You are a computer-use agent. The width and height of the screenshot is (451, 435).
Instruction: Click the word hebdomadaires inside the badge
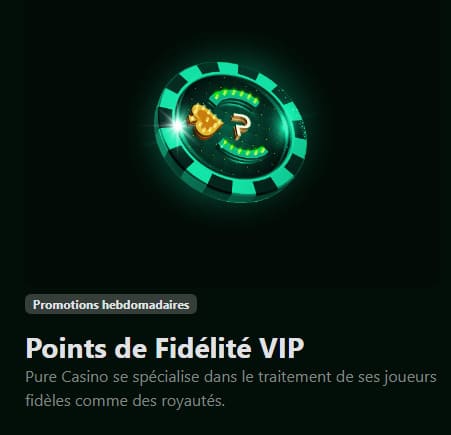tap(146, 305)
